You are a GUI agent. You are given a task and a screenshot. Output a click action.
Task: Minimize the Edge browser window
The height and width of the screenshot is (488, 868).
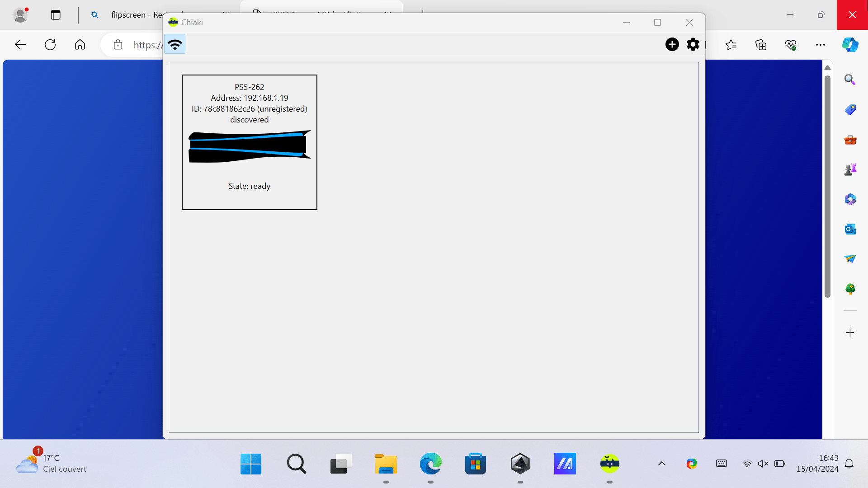pyautogui.click(x=790, y=15)
